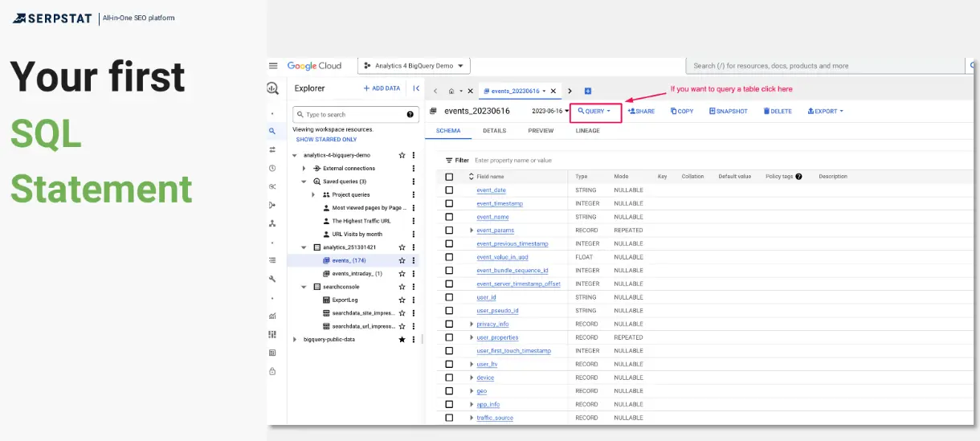Select all fields header checkbox

(x=449, y=177)
